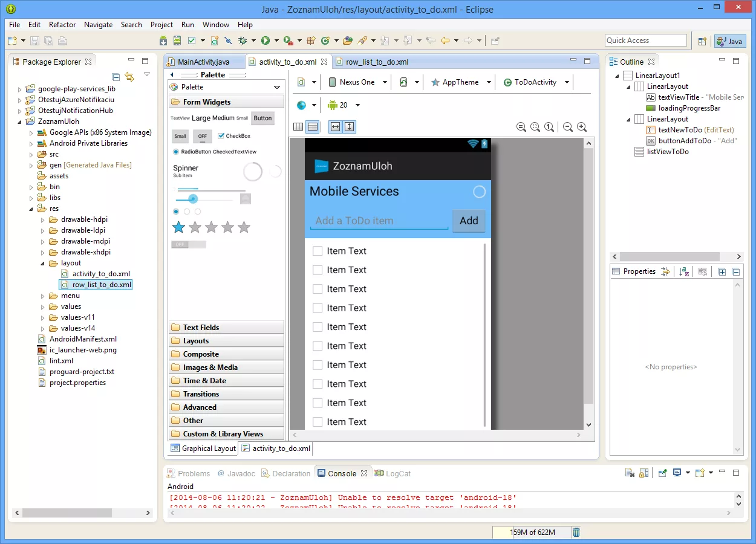756x544 pixels.
Task: Open the Refactor menu
Action: click(62, 25)
